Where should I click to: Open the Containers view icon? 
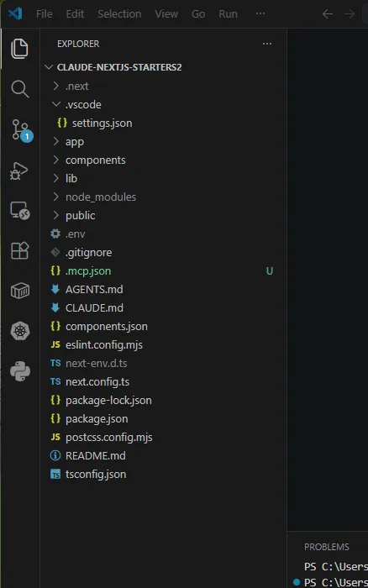[20, 291]
